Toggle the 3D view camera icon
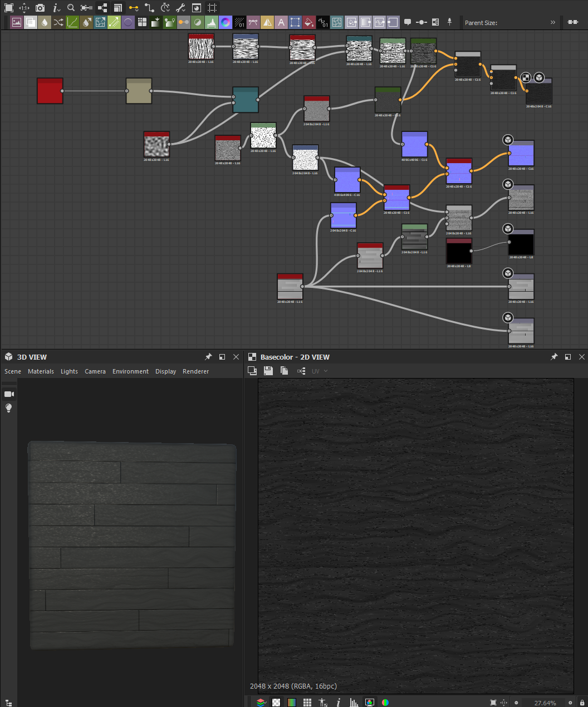The height and width of the screenshot is (707, 588). 9,394
